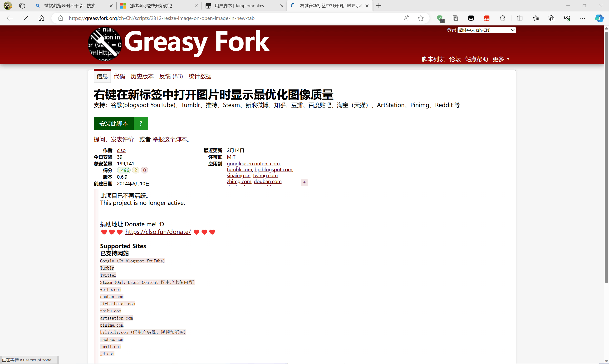The height and width of the screenshot is (364, 609).
Task: Switch to the 代码 tab
Action: 119,76
